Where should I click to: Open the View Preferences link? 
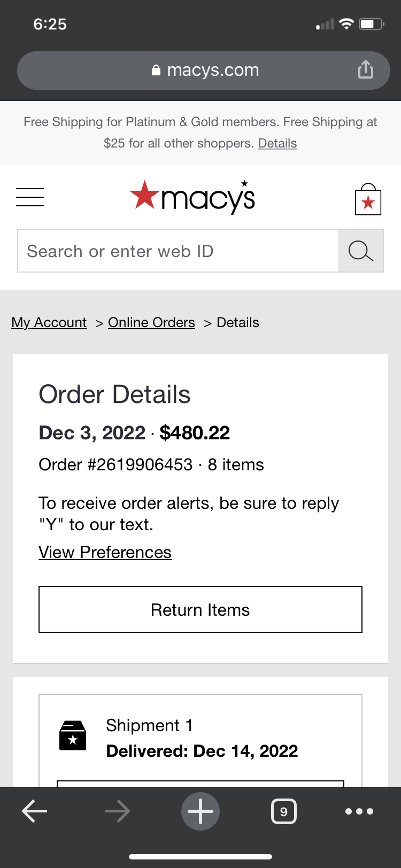[x=104, y=552]
